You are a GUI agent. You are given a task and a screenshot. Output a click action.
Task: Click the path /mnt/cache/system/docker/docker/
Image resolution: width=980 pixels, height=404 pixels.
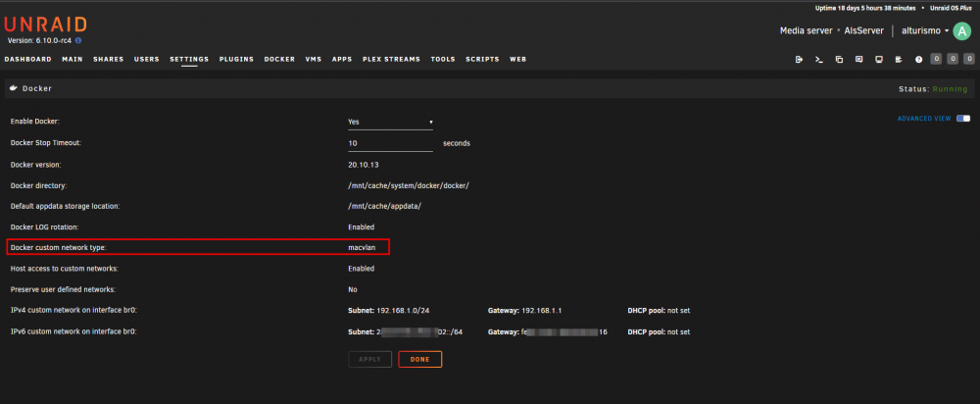pyautogui.click(x=409, y=185)
